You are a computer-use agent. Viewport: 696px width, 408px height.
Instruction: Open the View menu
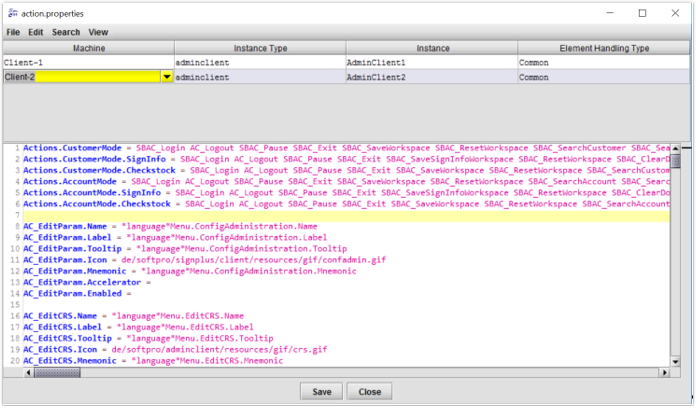pos(98,32)
